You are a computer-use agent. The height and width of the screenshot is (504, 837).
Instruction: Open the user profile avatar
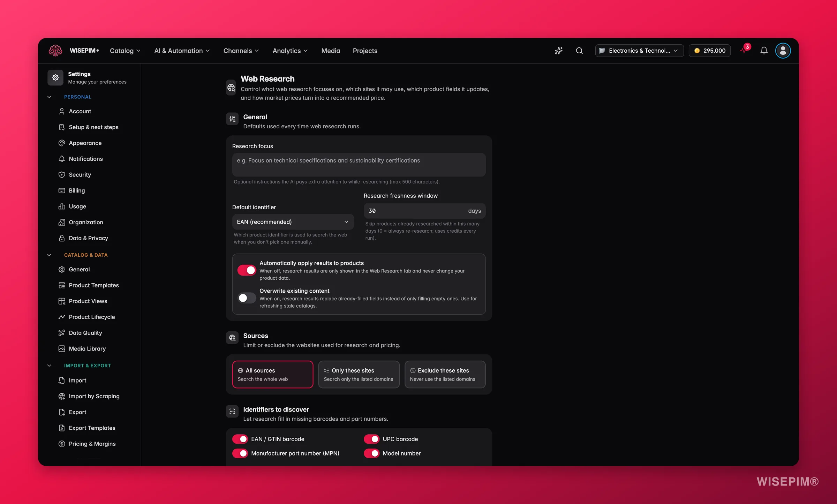click(x=783, y=51)
